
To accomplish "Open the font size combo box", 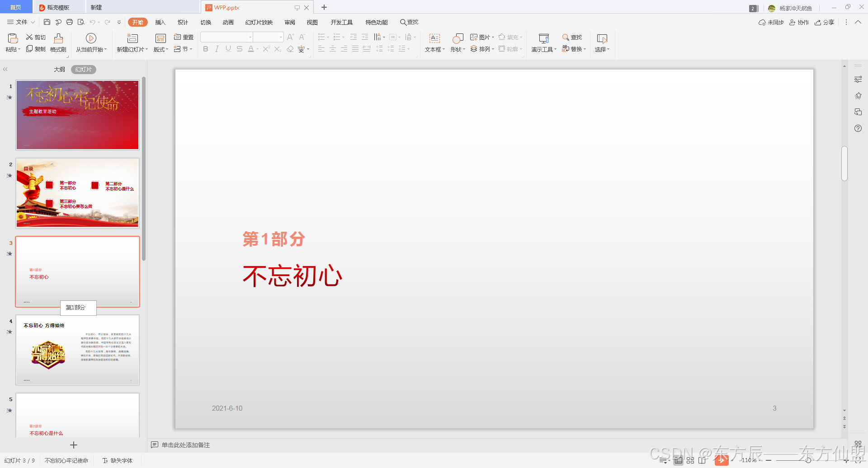I will coord(269,37).
